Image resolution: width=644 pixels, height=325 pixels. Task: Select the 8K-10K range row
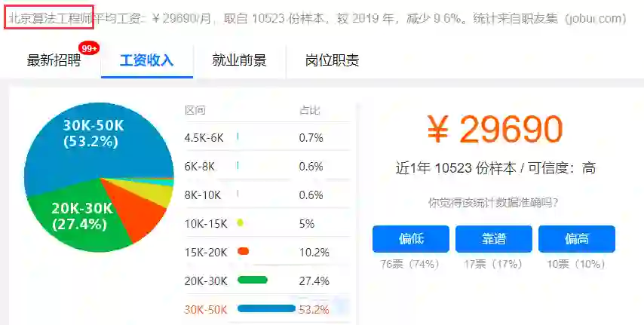point(267,195)
